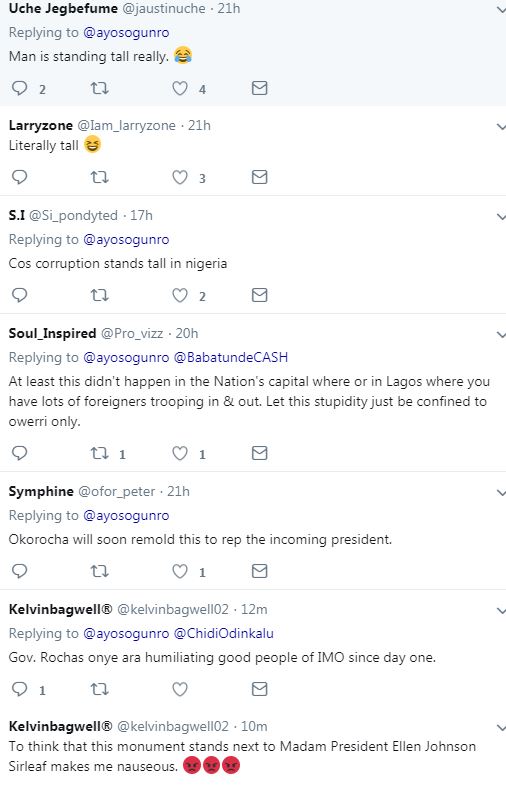Expand more options for S.I's tweet

pos(500,217)
